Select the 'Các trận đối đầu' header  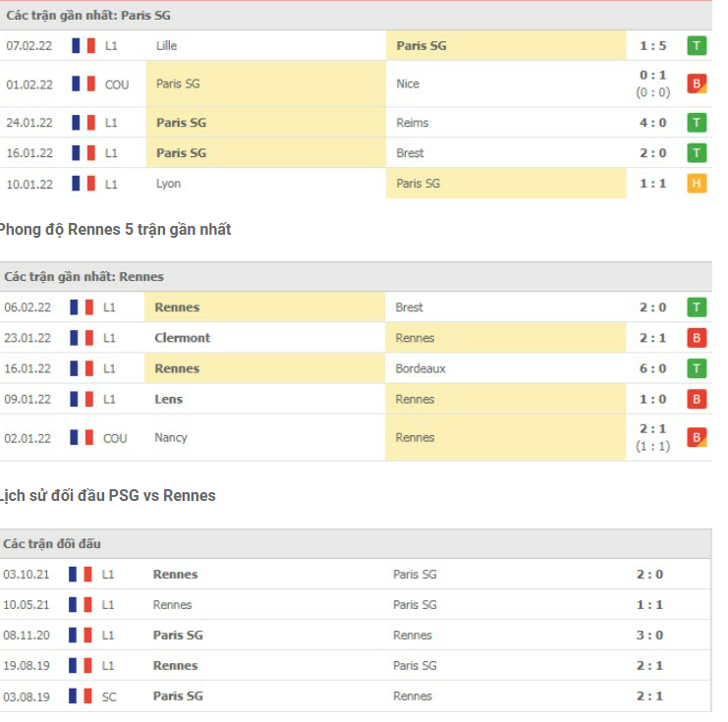pyautogui.click(x=52, y=543)
